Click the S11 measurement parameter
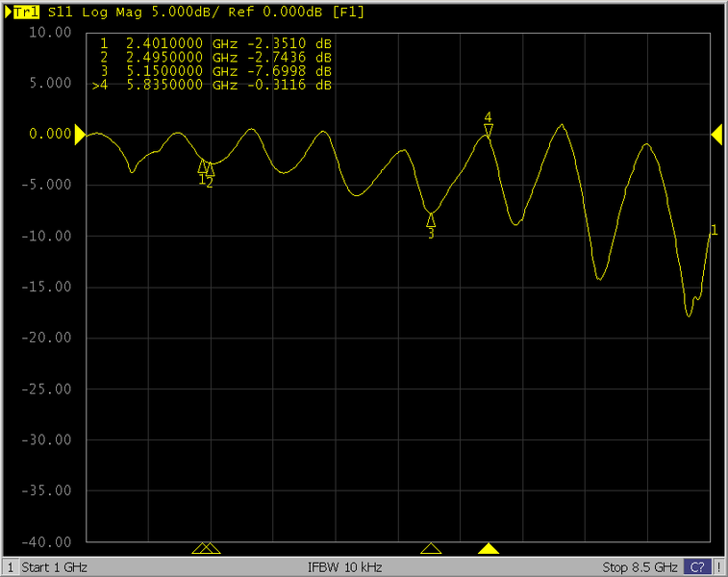Image resolution: width=728 pixels, height=577 pixels. tap(60, 13)
